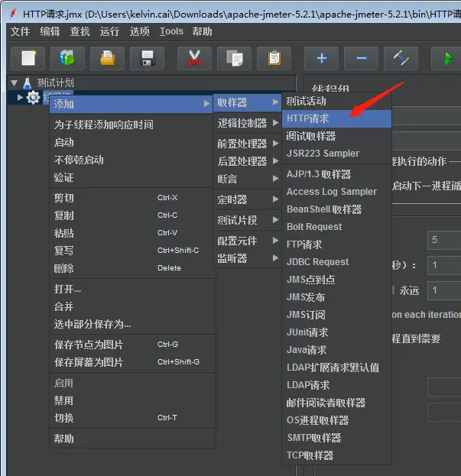Viewport: 461px width, 476px height.
Task: Select JMS点到点 sampler
Action: (336, 280)
